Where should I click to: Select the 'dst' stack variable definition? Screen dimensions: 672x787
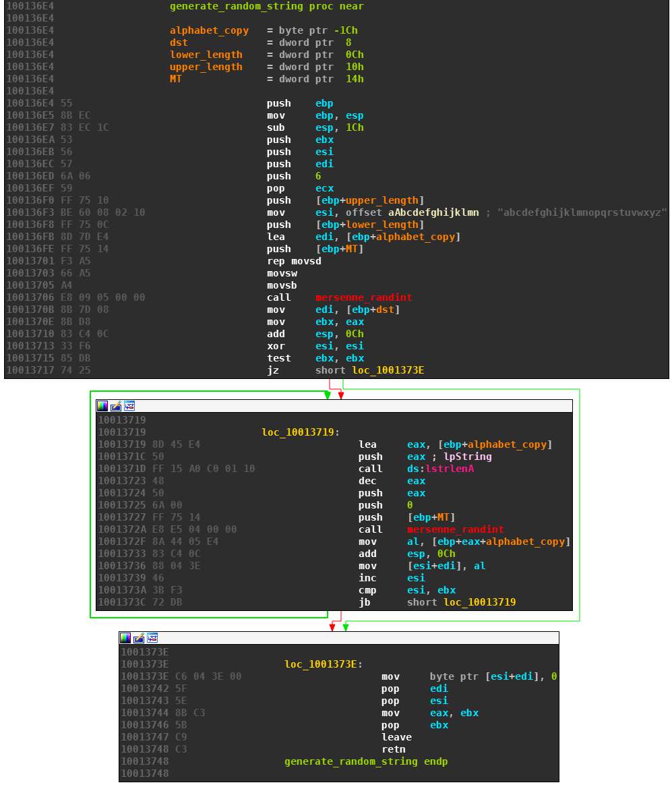179,42
